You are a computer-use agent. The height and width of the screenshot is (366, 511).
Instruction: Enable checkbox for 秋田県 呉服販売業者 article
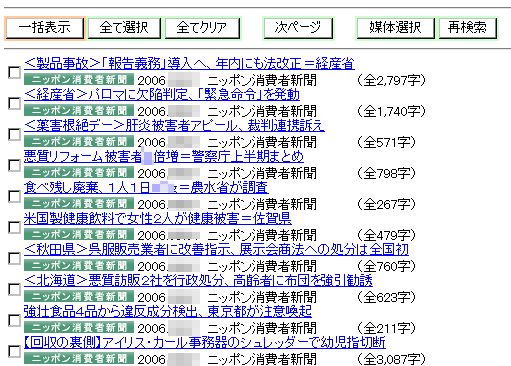point(14,258)
